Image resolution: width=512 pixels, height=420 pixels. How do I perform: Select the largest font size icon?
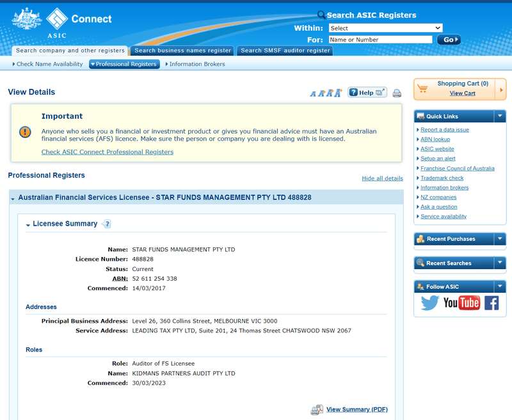pyautogui.click(x=338, y=93)
